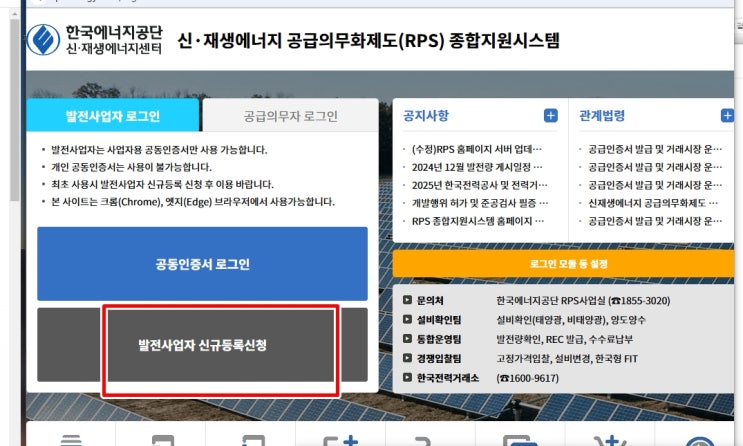Click the 한국전력거래소 phone number 1600-9617
The height and width of the screenshot is (446, 743).
528,378
